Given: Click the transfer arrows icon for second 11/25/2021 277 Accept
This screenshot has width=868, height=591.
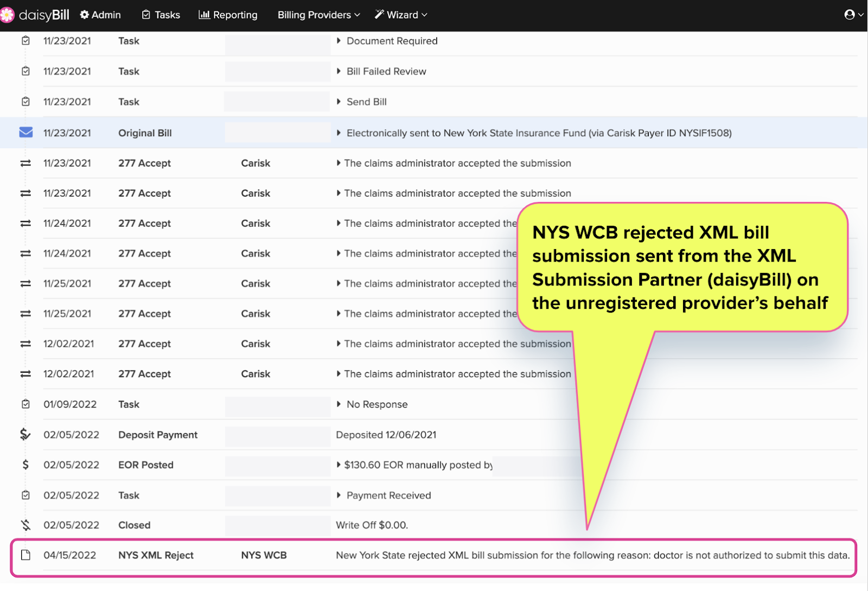Looking at the screenshot, I should point(25,314).
